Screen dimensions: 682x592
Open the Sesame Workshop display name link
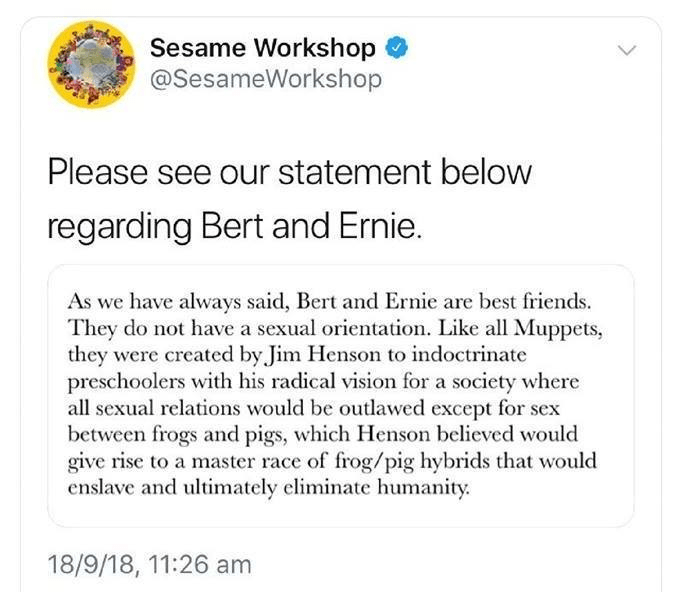[x=263, y=48]
